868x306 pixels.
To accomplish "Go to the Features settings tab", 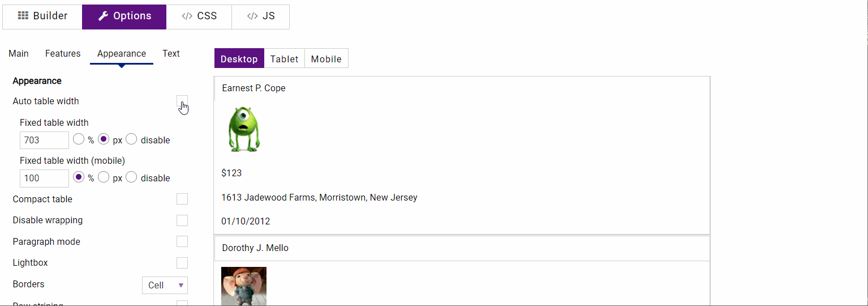I will tap(63, 53).
